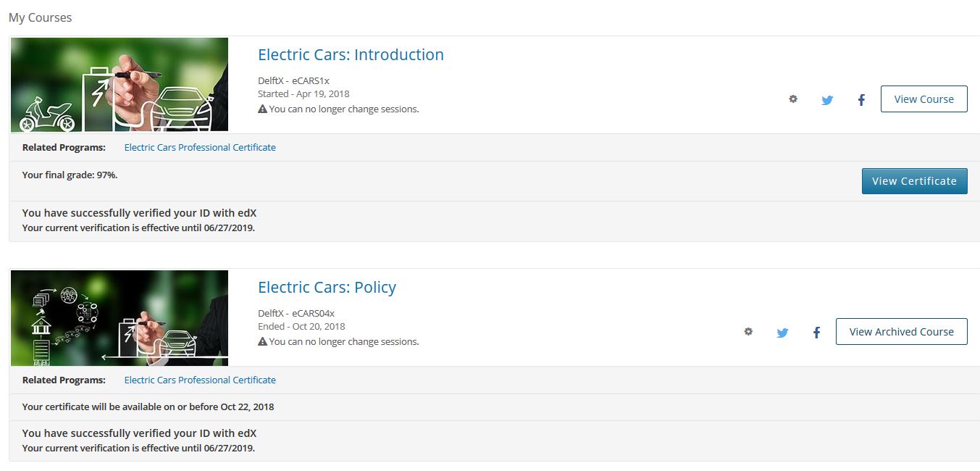
Task: Open settings gear for Electric Cars: Policy
Action: [748, 332]
